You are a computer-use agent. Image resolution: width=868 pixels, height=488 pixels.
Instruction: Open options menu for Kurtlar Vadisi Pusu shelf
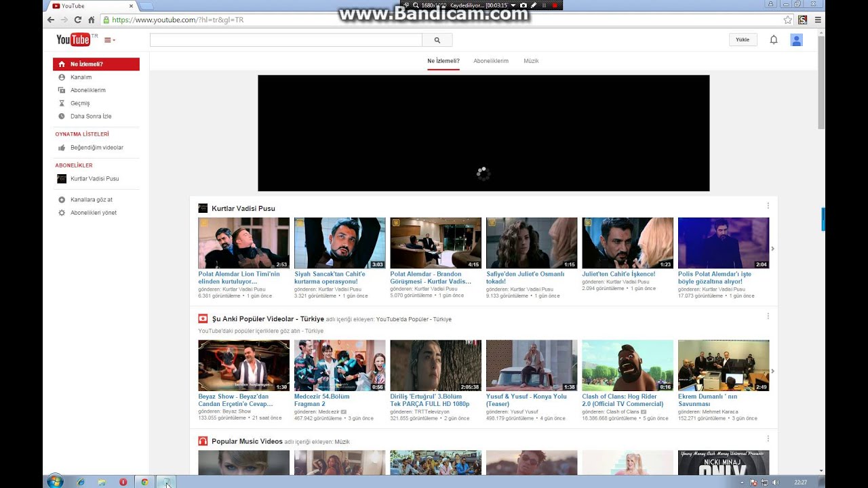pyautogui.click(x=768, y=206)
